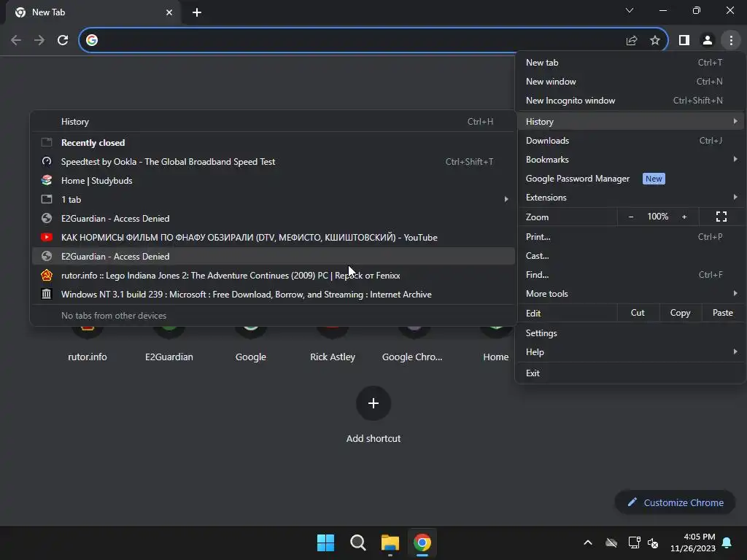Reopen rutor.info Lego Indiana Jones entry

pos(274,275)
